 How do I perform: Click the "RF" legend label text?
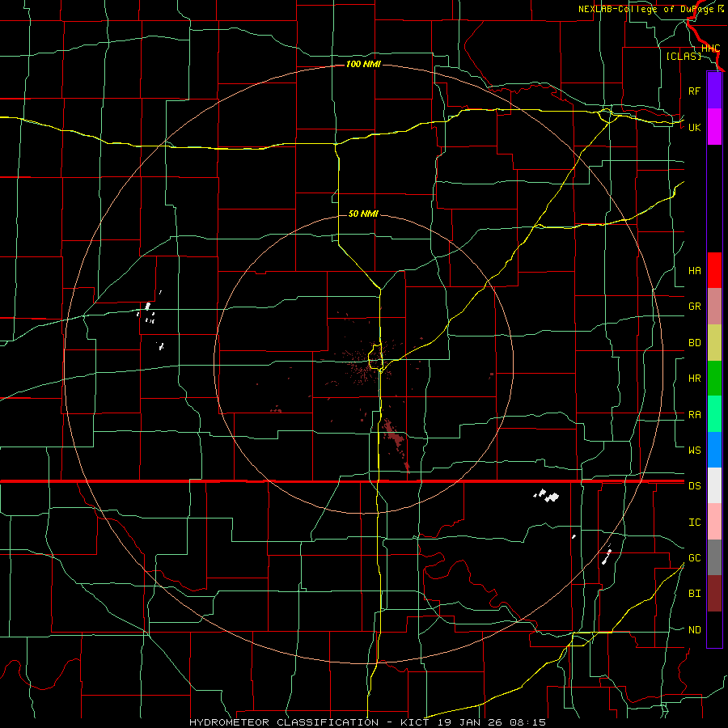pyautogui.click(x=695, y=91)
